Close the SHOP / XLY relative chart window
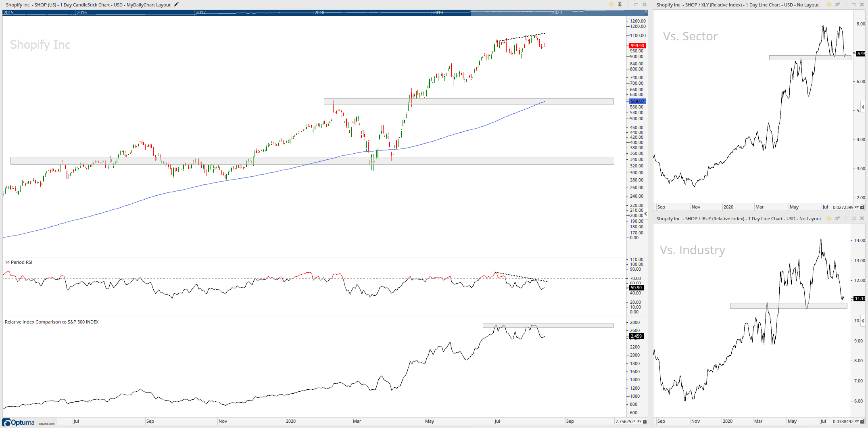 (862, 4)
